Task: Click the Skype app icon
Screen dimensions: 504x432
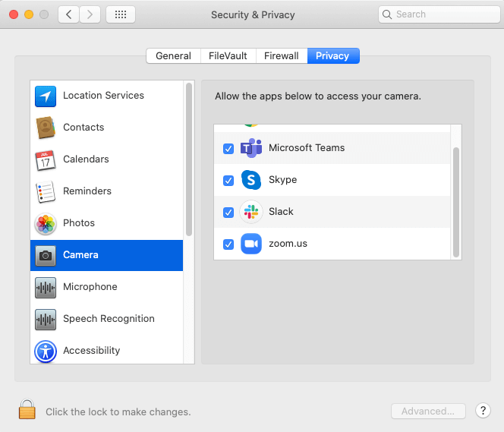Action: point(251,180)
